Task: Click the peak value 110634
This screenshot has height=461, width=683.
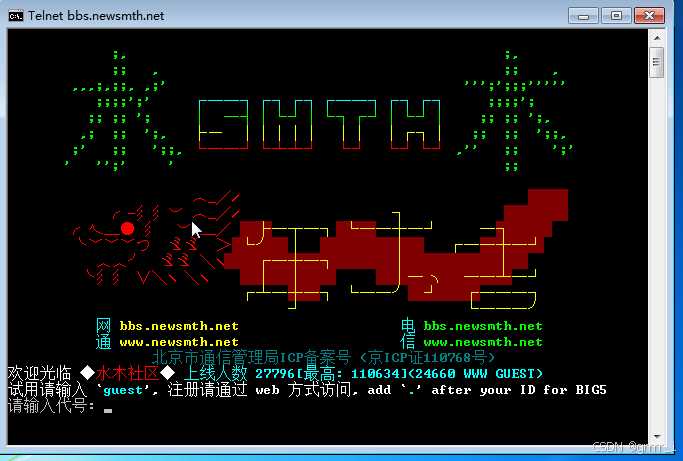Action: pyautogui.click(x=375, y=374)
